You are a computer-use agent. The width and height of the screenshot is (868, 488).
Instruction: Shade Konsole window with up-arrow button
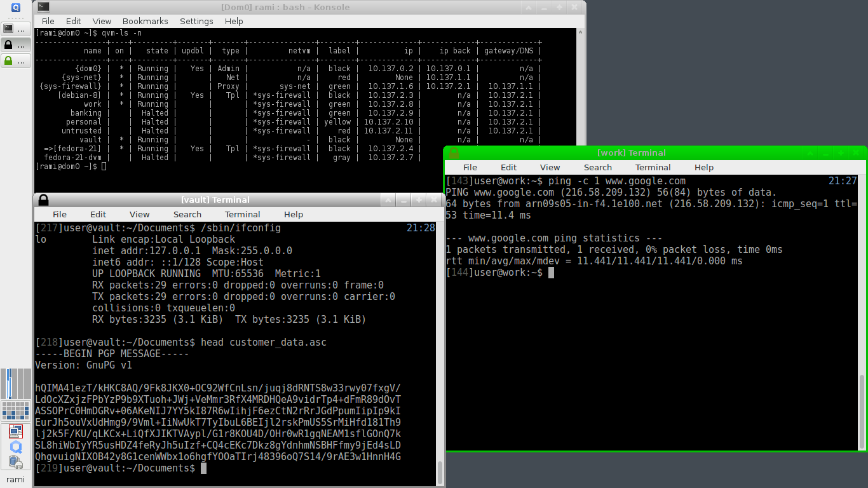[528, 7]
